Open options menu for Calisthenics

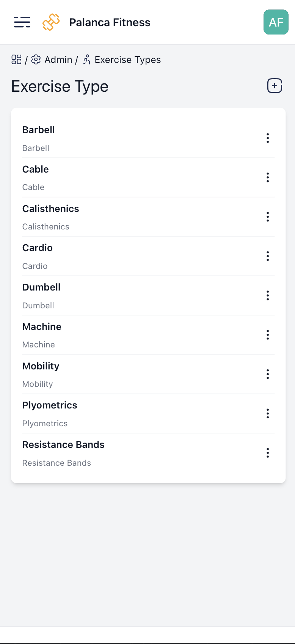(x=268, y=217)
